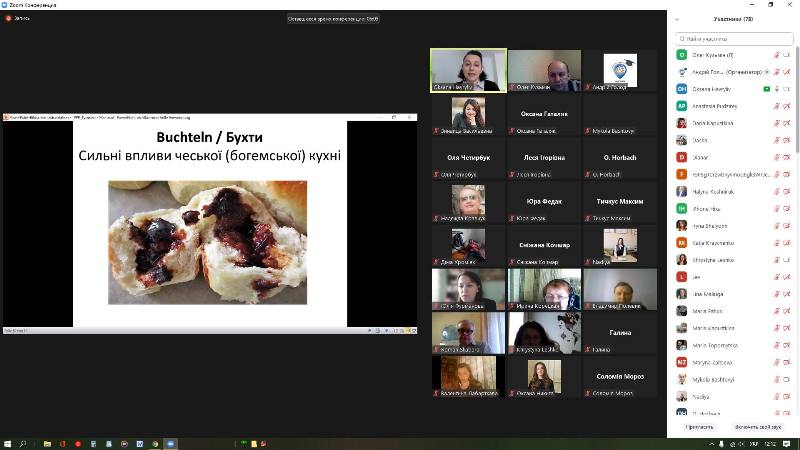800x450 pixels.
Task: Click the recording indicator at top left
Action: point(17,18)
